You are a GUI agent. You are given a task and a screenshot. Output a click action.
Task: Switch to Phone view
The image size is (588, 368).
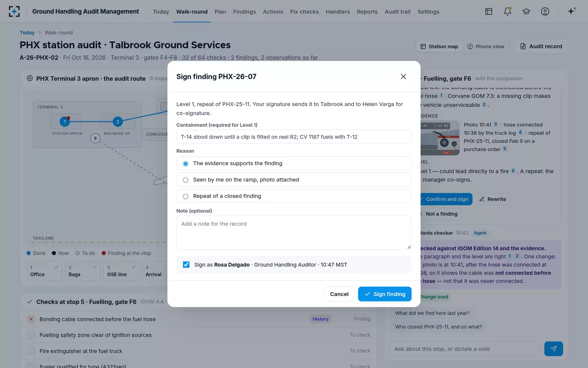click(486, 46)
